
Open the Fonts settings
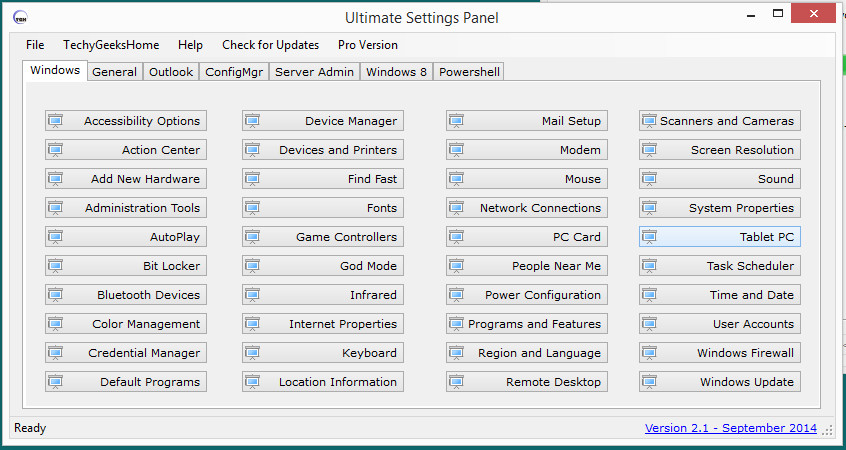point(323,208)
